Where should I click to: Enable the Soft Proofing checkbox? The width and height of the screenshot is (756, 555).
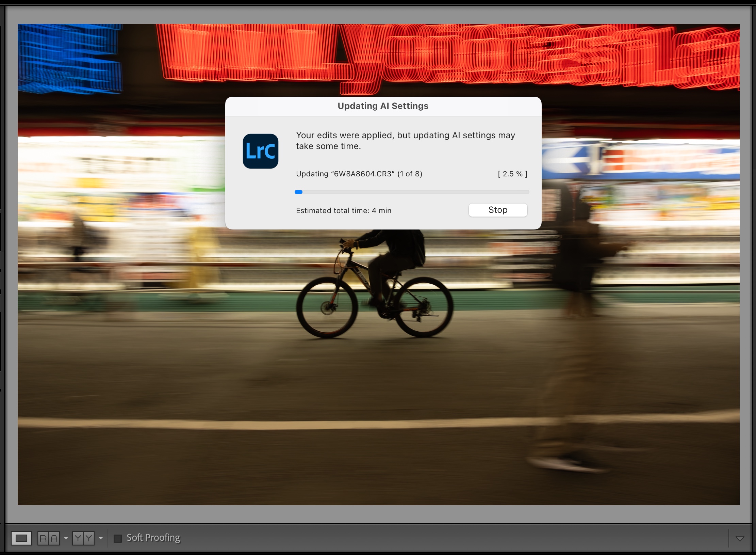click(x=118, y=538)
